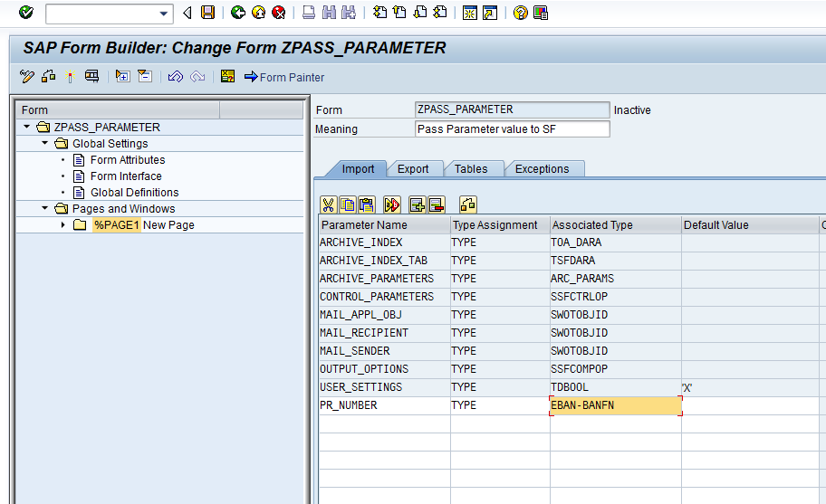Image resolution: width=826 pixels, height=504 pixels.
Task: Click the Delete Row icon
Action: click(437, 204)
